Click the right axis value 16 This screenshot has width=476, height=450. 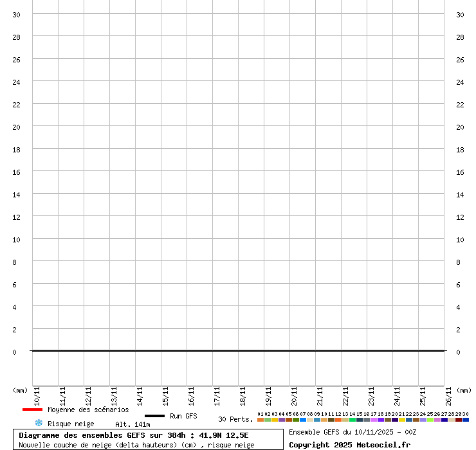460,172
